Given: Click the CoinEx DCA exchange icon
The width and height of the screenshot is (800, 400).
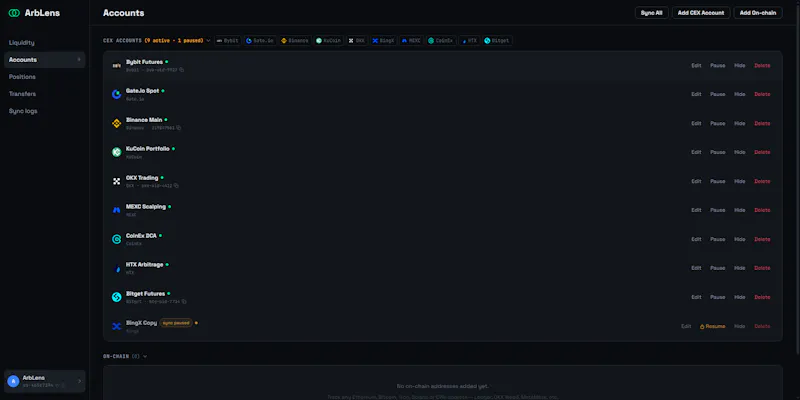Looking at the screenshot, I should [x=116, y=239].
